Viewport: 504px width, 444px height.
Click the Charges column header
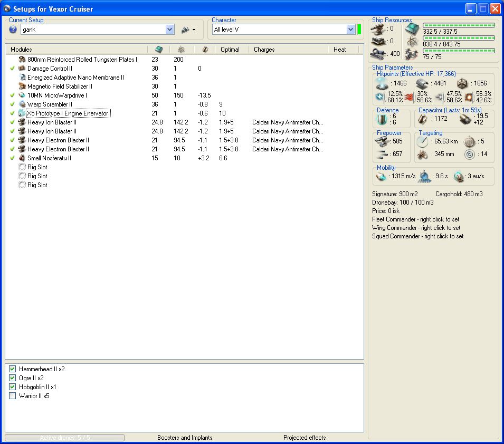[264, 50]
